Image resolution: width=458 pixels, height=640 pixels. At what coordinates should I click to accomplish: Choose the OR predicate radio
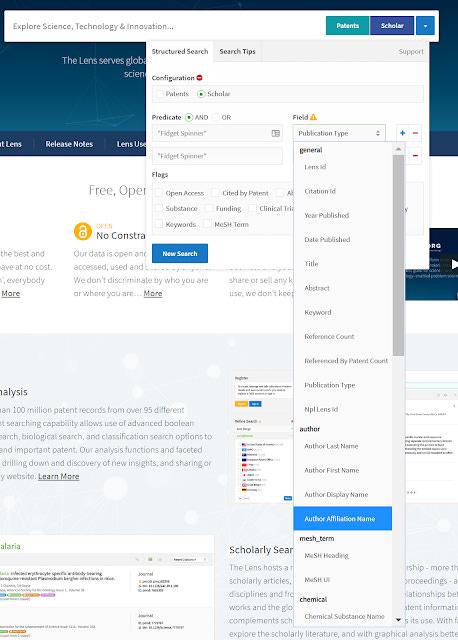[x=216, y=118]
